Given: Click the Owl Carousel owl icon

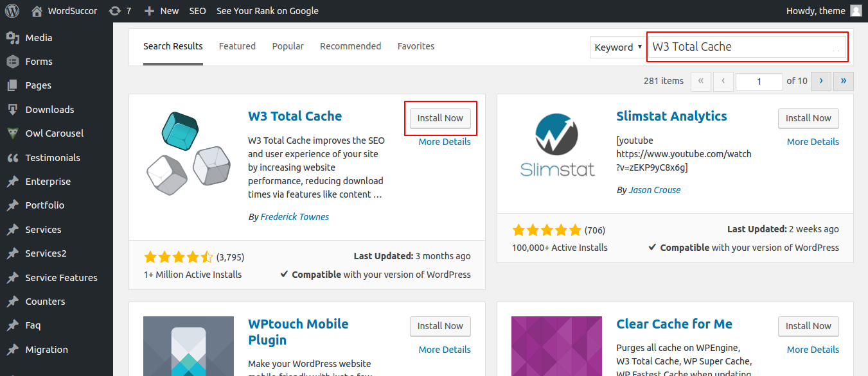Looking at the screenshot, I should pyautogui.click(x=12, y=133).
